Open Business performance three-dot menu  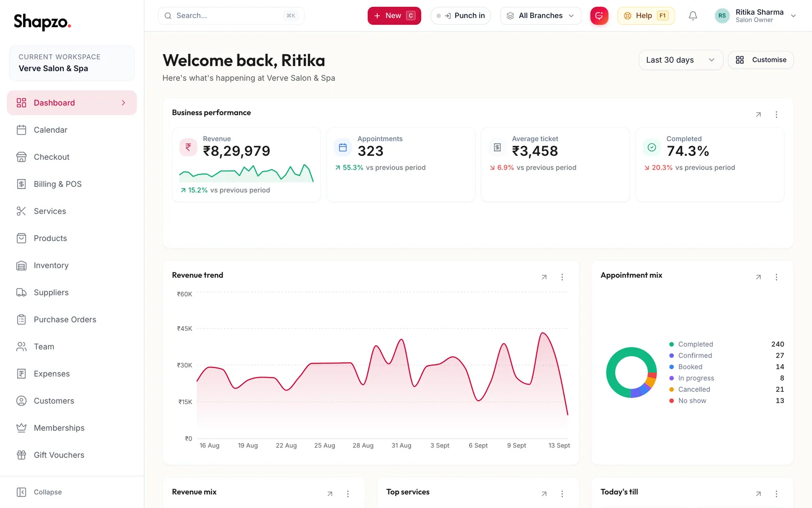[776, 115]
